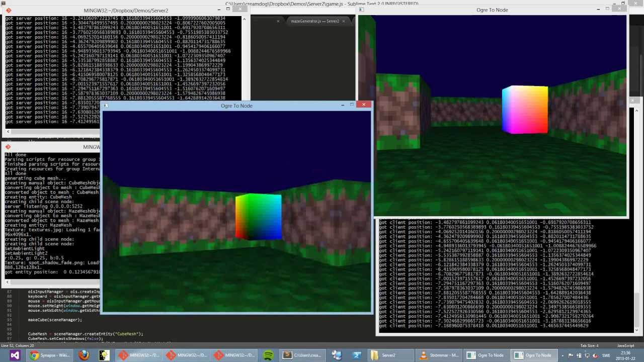Open Visual Studio from the taskbar
Screen dimensions: 644x362
[x=15, y=355]
